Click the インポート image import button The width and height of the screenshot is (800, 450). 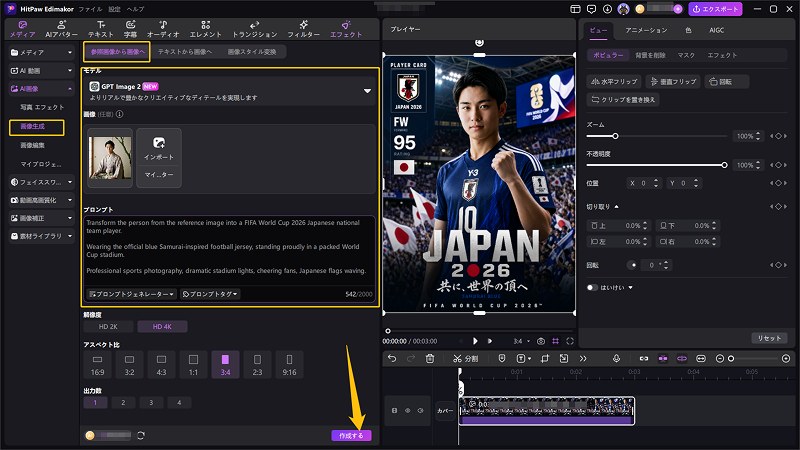tap(159, 148)
